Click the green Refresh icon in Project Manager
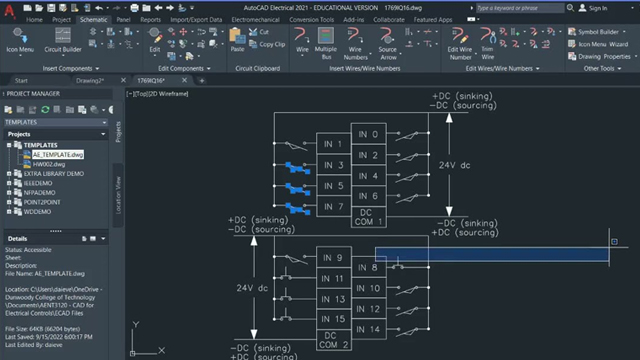The width and height of the screenshot is (640, 360). (x=45, y=109)
